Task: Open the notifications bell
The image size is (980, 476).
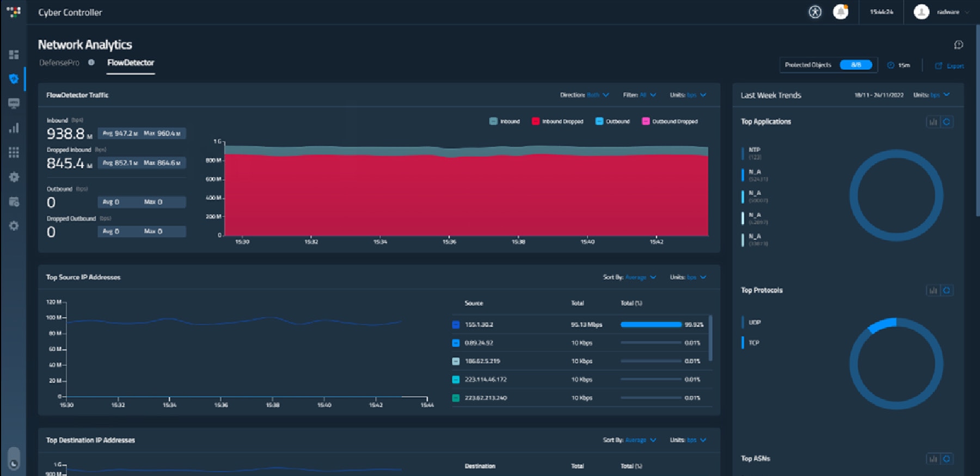Action: coord(841,12)
